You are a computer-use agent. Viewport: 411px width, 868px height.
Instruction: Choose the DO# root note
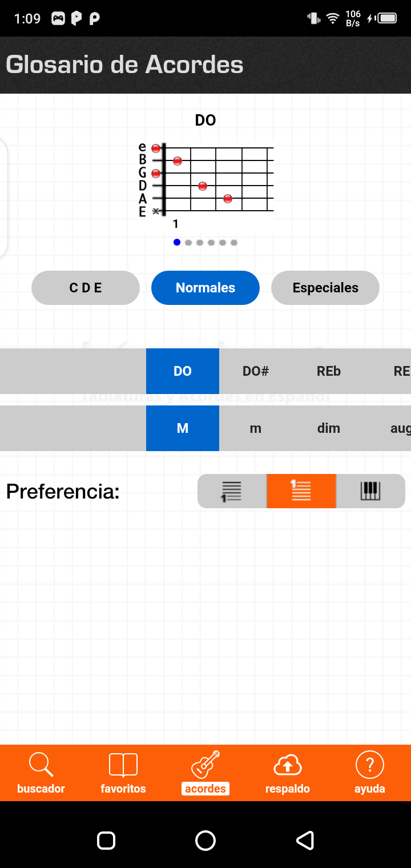click(x=256, y=371)
